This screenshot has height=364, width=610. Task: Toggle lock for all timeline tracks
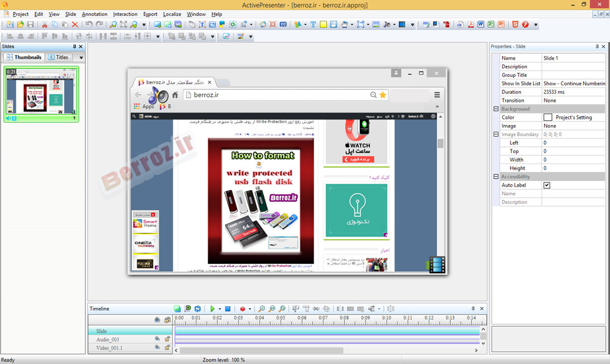point(167,319)
